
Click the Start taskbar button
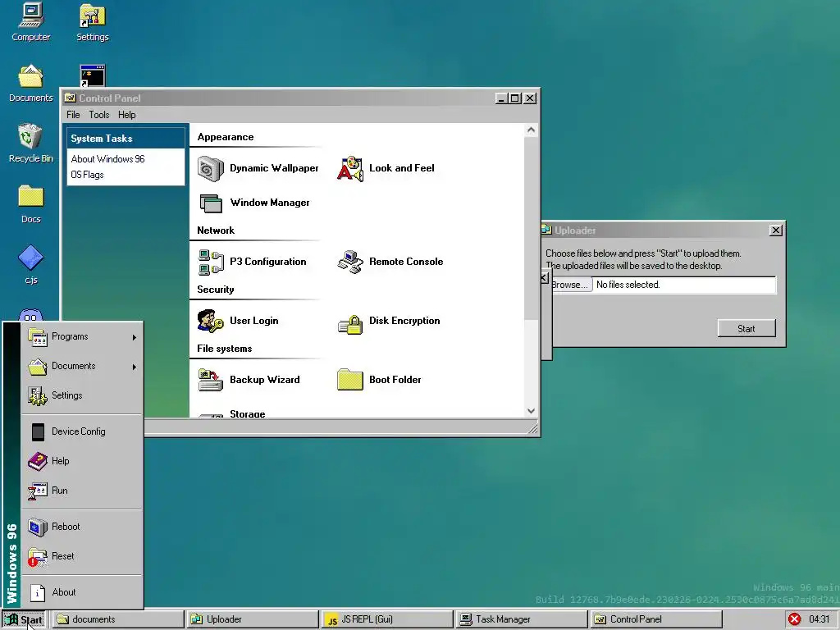click(x=24, y=619)
